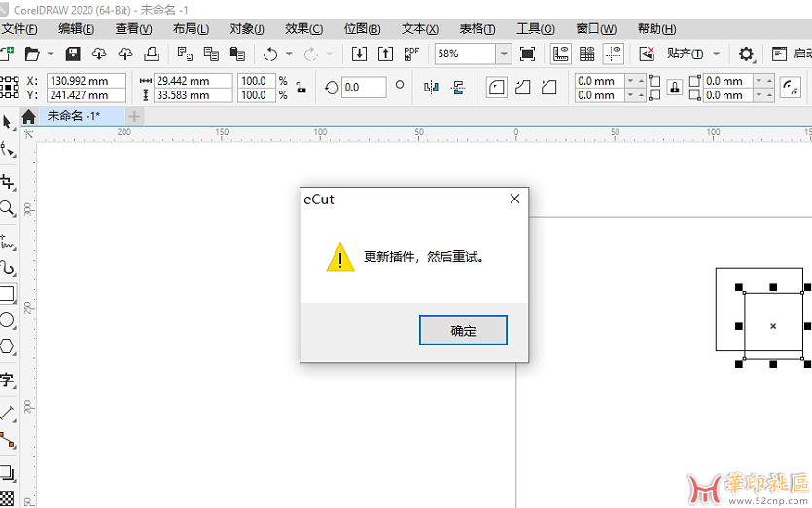The image size is (812, 508).
Task: Open the 文件(F) menu
Action: click(x=19, y=29)
